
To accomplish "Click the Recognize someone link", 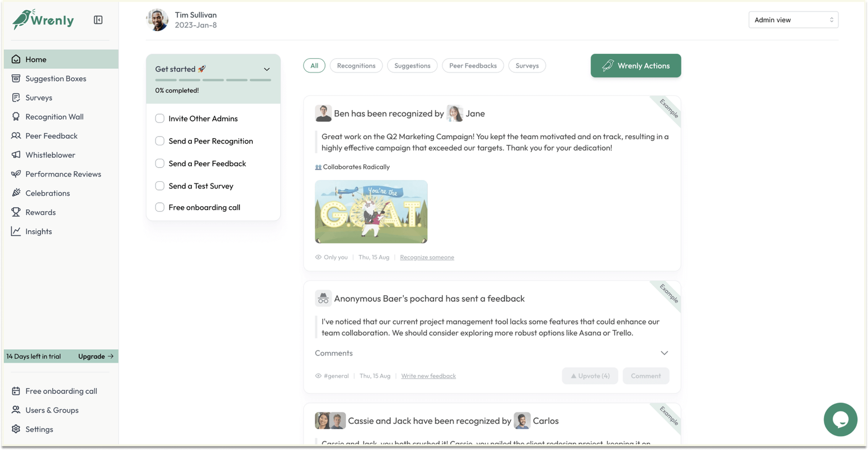I will (427, 257).
